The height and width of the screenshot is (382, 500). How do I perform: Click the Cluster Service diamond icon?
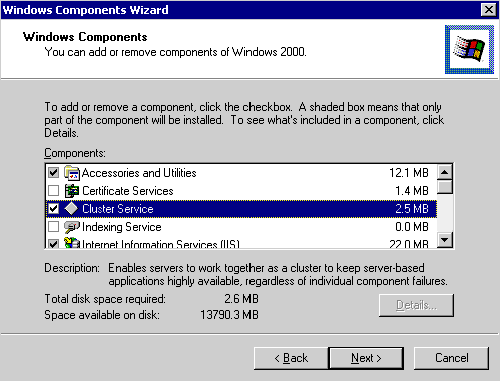pyautogui.click(x=71, y=209)
